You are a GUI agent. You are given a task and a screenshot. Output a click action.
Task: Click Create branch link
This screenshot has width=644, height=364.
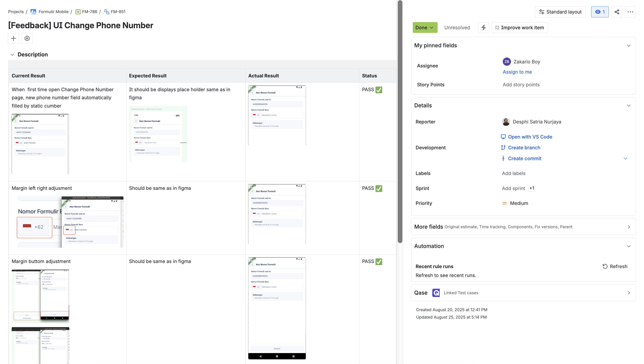pyautogui.click(x=524, y=147)
